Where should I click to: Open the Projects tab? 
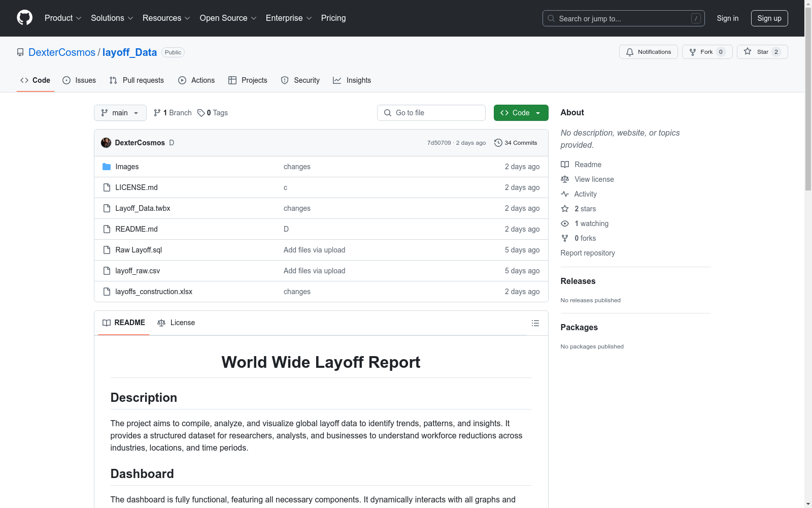[x=248, y=80]
